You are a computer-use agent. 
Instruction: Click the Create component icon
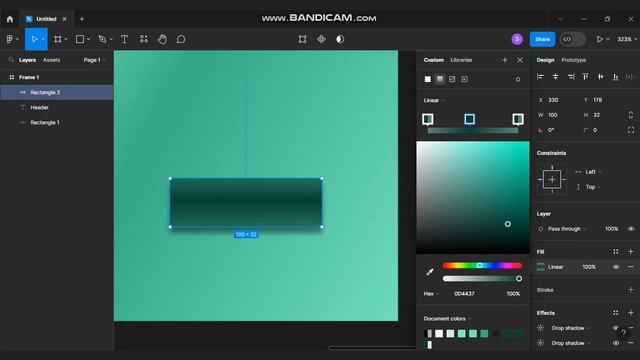[321, 39]
